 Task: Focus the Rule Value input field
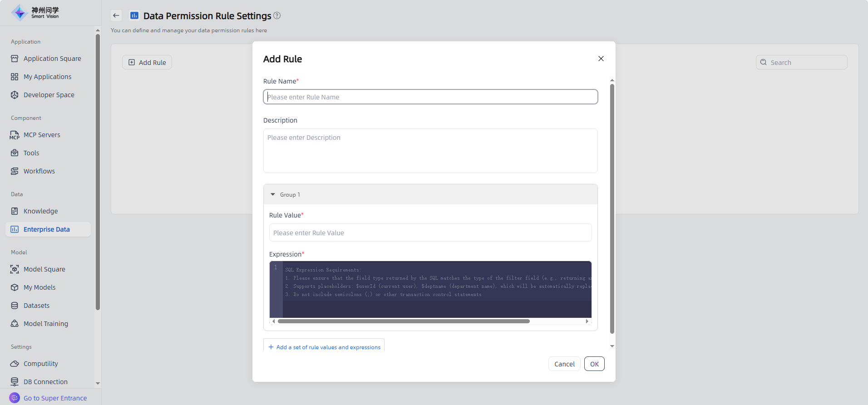click(x=430, y=232)
